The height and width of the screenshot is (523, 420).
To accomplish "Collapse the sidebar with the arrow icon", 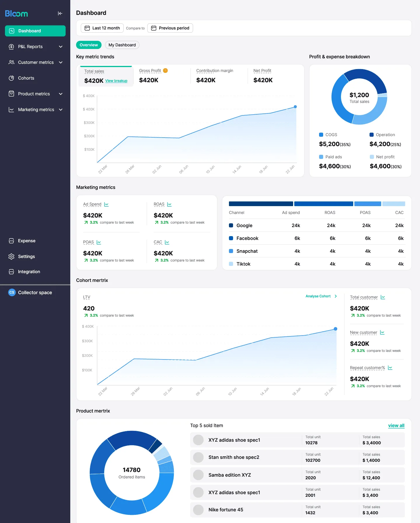I will [x=60, y=13].
